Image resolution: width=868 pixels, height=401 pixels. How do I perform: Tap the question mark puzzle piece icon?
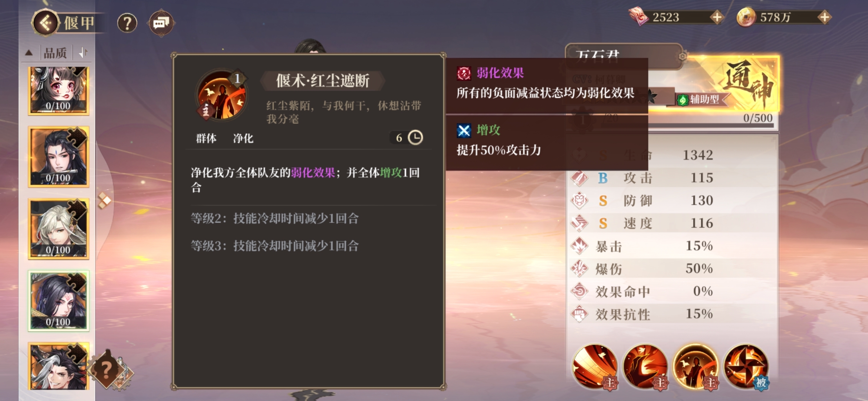pos(106,369)
